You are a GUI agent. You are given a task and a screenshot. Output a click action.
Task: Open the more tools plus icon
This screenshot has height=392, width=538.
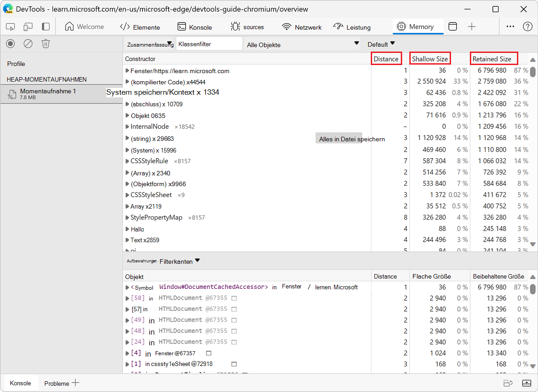pos(472,27)
